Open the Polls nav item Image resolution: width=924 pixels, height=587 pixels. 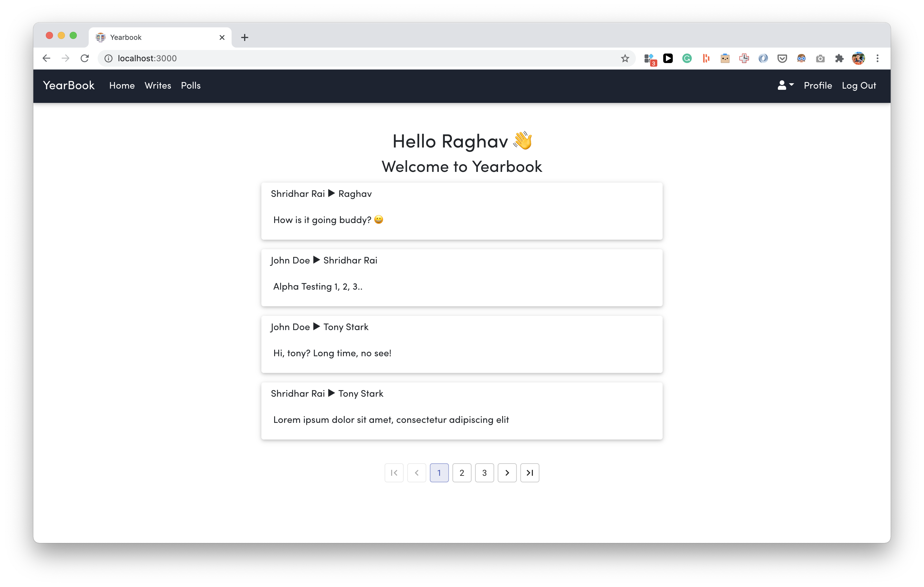coord(191,86)
